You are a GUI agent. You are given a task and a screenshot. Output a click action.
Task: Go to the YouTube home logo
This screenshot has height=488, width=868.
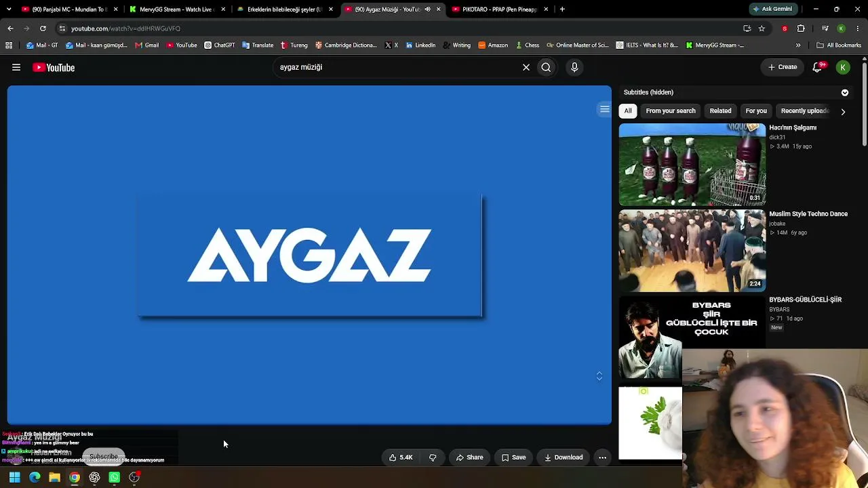click(54, 67)
